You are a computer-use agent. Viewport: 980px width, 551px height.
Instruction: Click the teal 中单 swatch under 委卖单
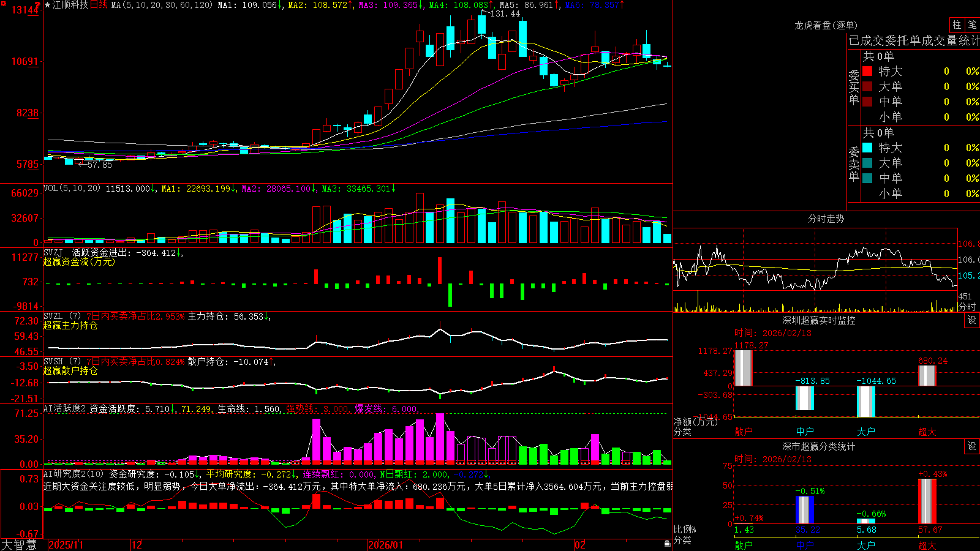click(867, 178)
